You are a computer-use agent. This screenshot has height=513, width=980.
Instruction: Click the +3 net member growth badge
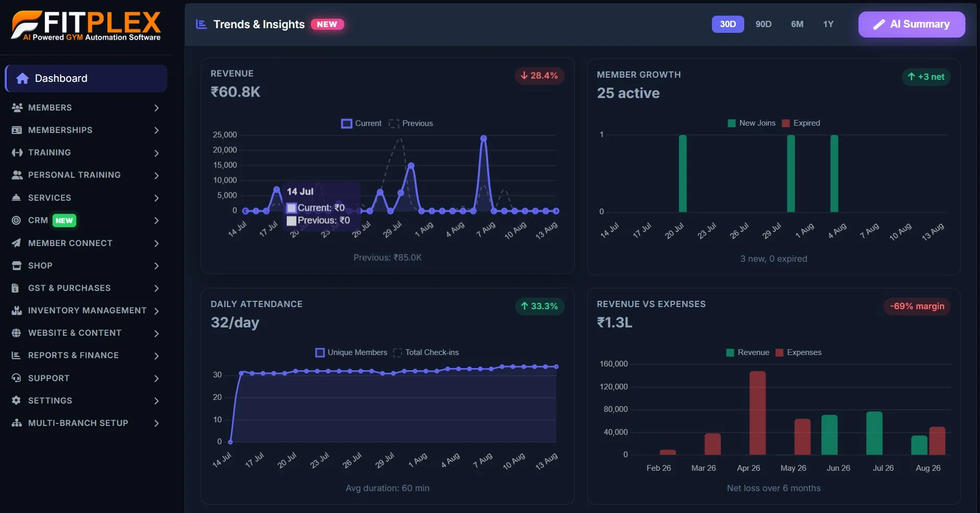(926, 77)
